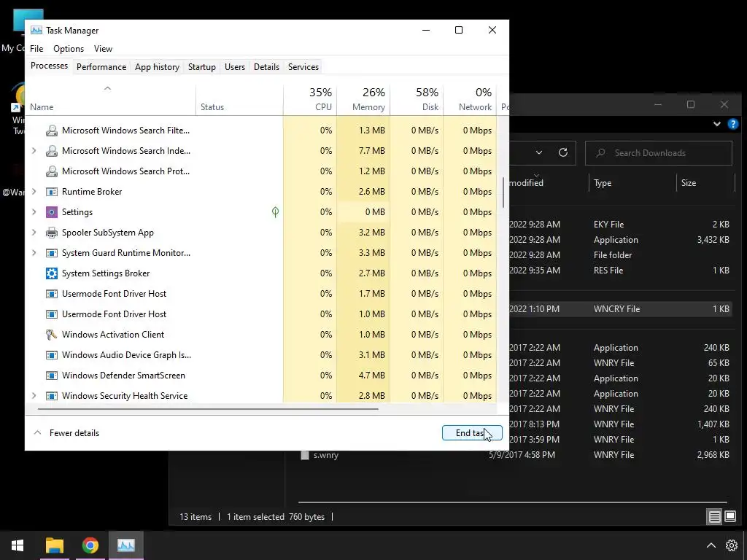The width and height of the screenshot is (747, 560).
Task: Click the settings gear in the system tray
Action: pos(731,545)
